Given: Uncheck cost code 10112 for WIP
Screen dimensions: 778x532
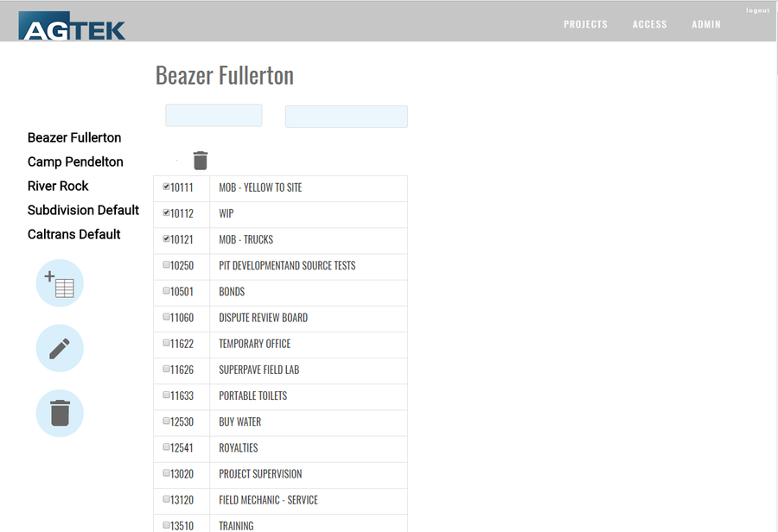Looking at the screenshot, I should 165,211.
